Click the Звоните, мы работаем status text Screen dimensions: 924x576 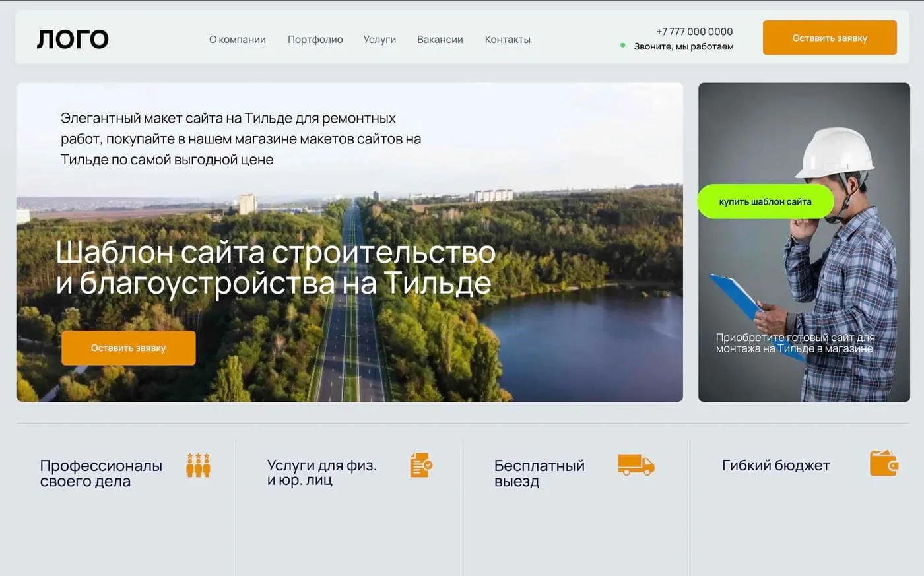pyautogui.click(x=684, y=46)
